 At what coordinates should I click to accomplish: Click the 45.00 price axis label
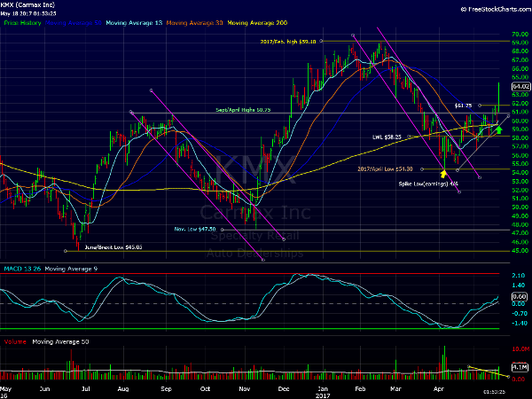click(x=520, y=251)
